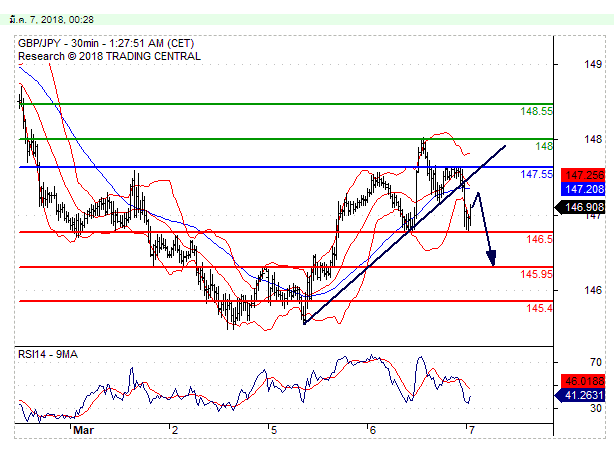Click the 'Mar' date axis label
This screenshot has width=614, height=454.
click(83, 430)
